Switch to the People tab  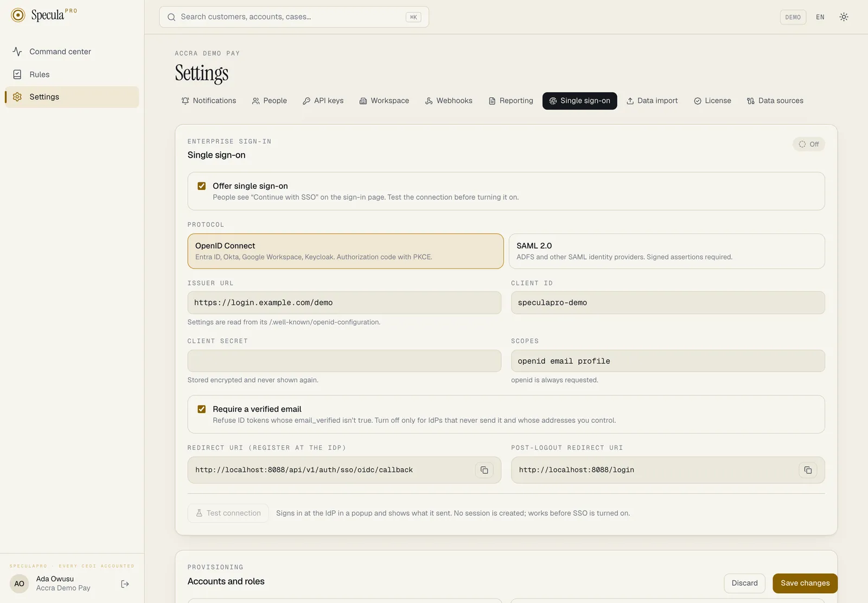270,101
